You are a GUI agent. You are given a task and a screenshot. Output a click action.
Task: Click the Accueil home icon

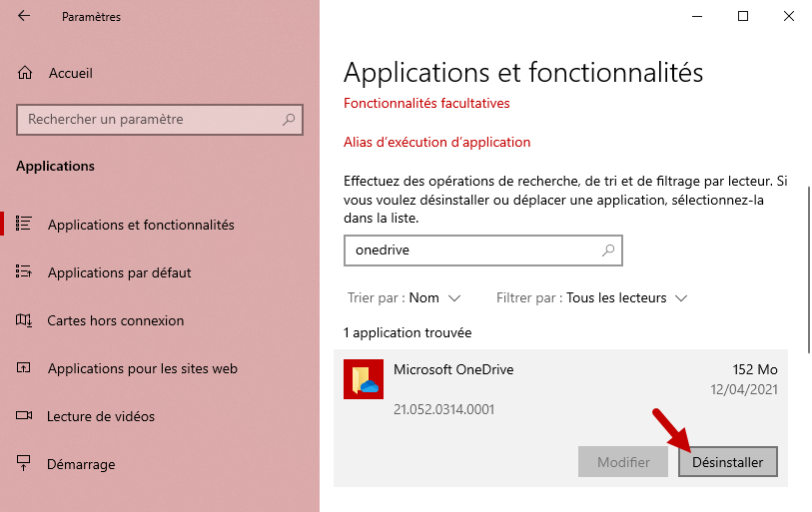click(25, 73)
